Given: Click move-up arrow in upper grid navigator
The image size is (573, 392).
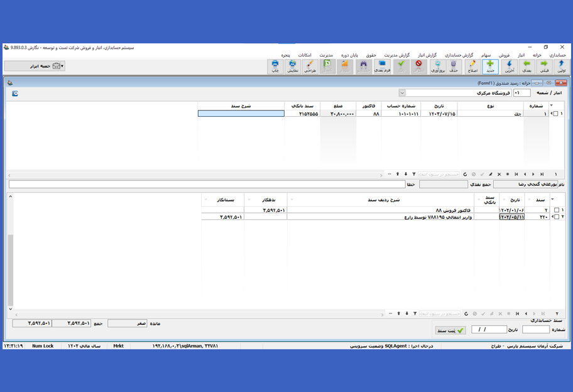Looking at the screenshot, I should tap(398, 174).
